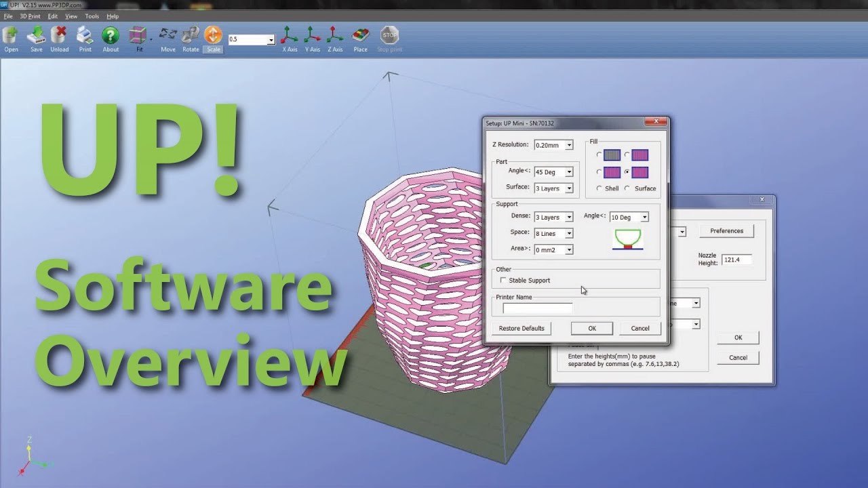Close the Setup UP Mini dialog

[655, 123]
